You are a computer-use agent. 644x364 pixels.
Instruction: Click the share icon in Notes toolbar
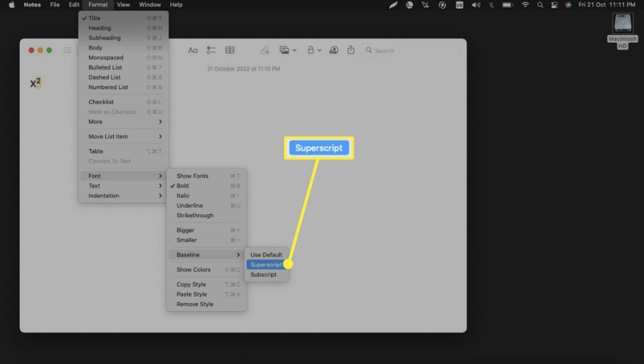(x=351, y=50)
